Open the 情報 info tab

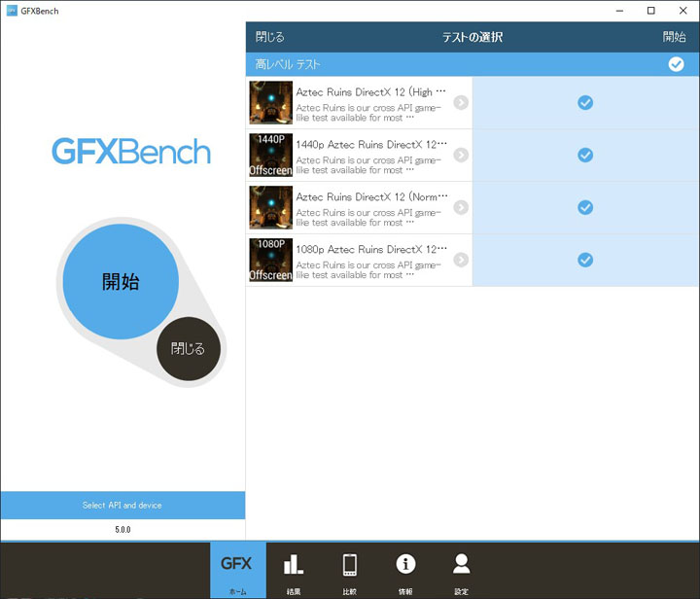click(405, 571)
